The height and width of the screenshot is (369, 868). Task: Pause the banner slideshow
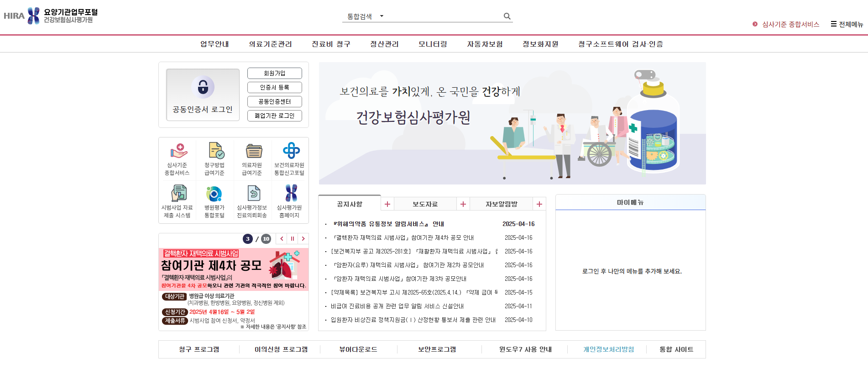point(293,238)
